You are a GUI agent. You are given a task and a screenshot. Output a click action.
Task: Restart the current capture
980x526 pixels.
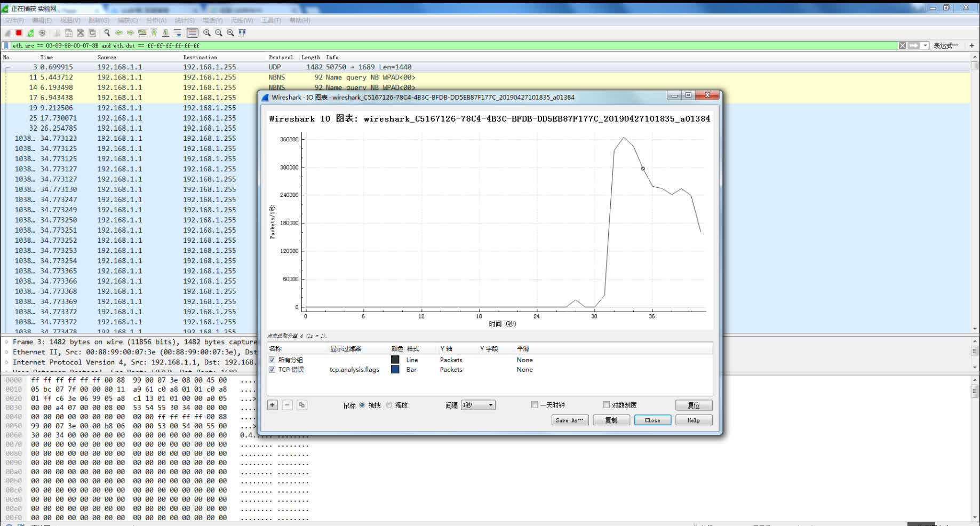30,33
